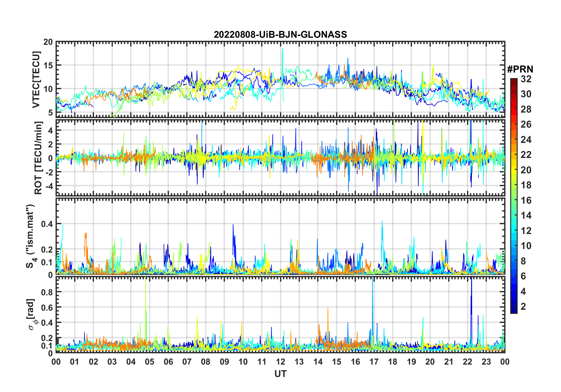The width and height of the screenshot is (561, 392).
Task: Click the colorbar tick label 16
Action: [526, 200]
